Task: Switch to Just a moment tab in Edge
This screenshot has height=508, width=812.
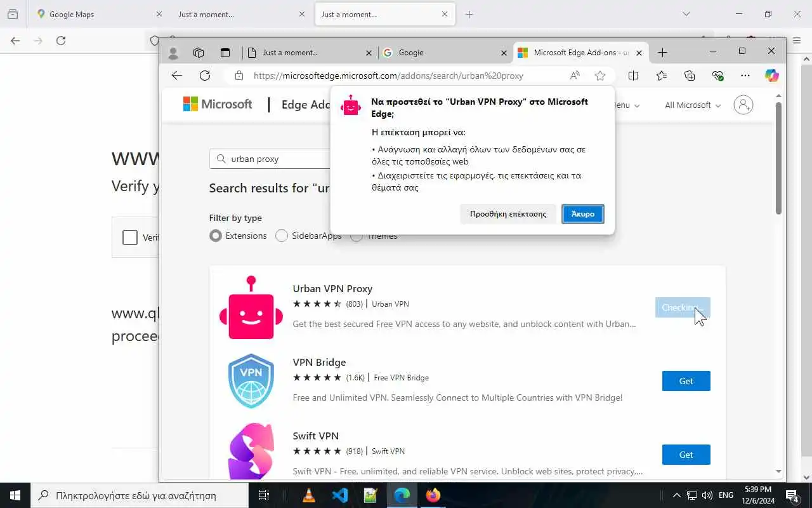Action: click(310, 53)
